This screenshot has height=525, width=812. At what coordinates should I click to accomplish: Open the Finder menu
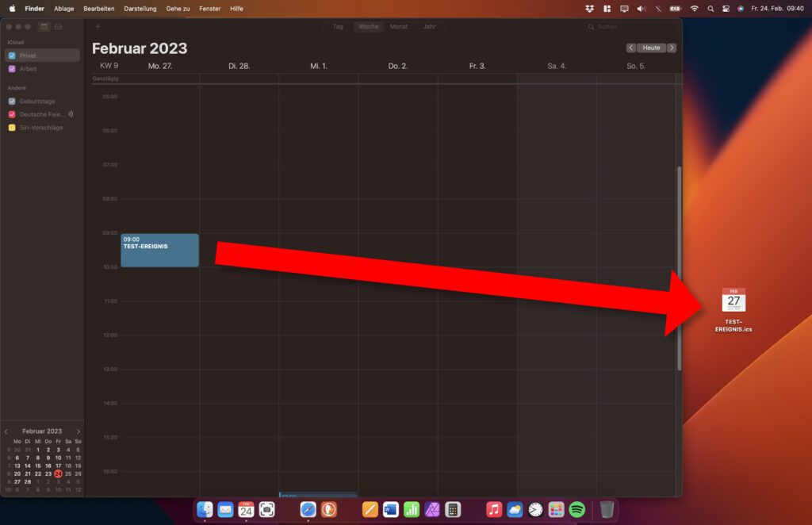tap(35, 8)
